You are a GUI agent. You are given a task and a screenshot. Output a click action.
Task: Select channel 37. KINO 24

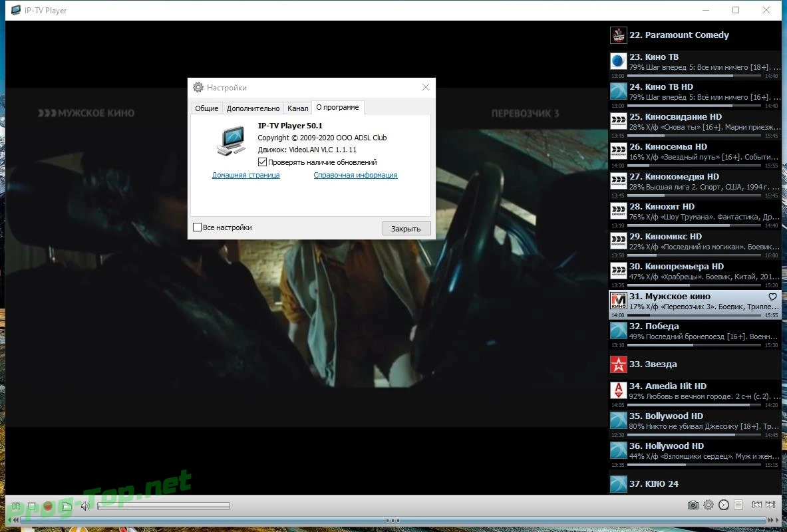pos(695,484)
